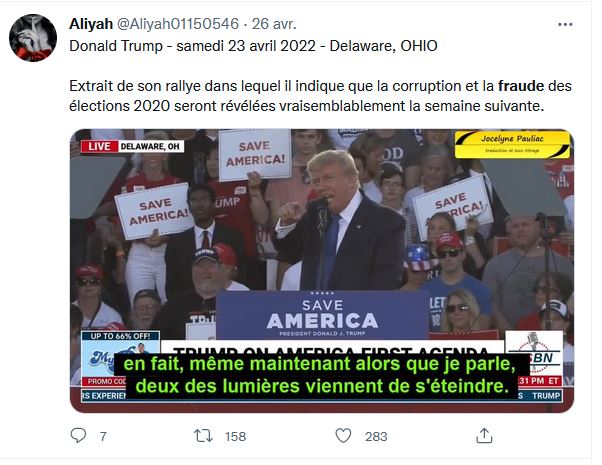Click the bold word fraude in tweet
The height and width of the screenshot is (465, 602).
click(x=521, y=86)
